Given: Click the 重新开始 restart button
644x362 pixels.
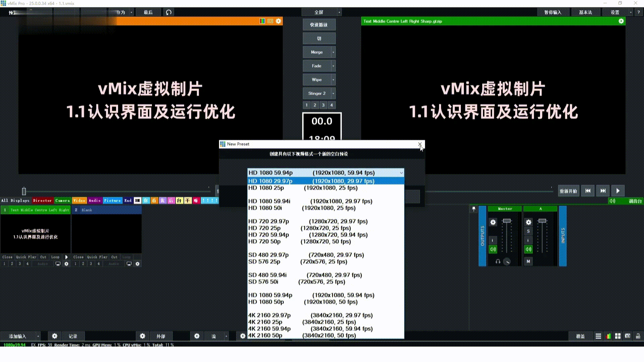Looking at the screenshot, I should tap(568, 191).
